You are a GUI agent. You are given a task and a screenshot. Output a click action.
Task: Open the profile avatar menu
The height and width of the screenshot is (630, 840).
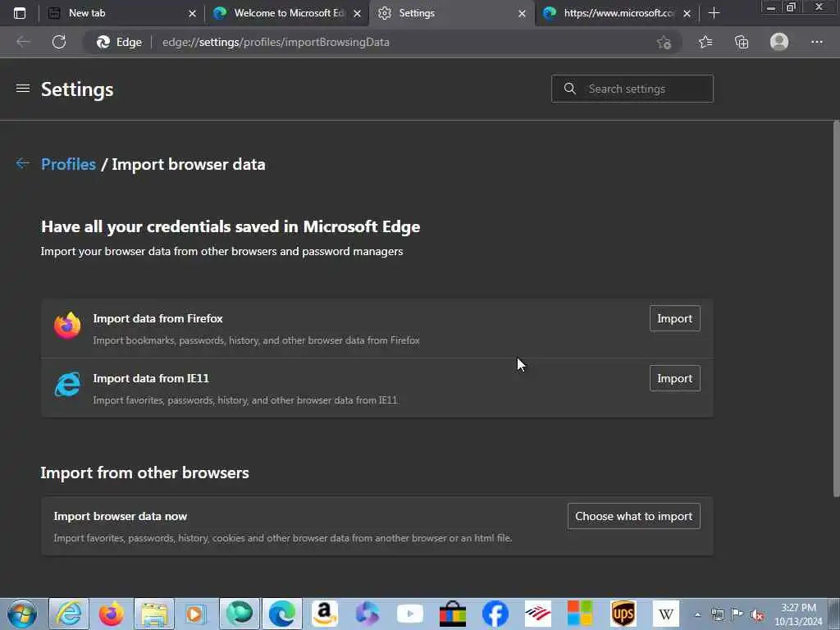pos(779,42)
